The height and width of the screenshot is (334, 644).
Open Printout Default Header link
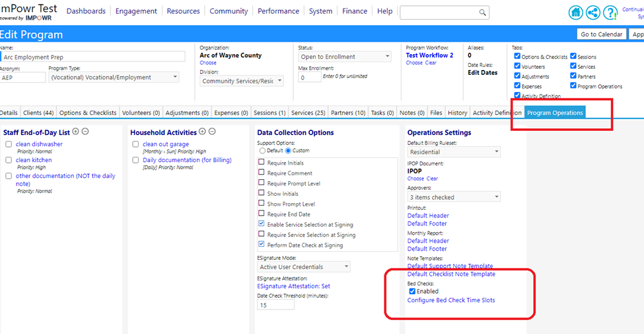tap(428, 216)
